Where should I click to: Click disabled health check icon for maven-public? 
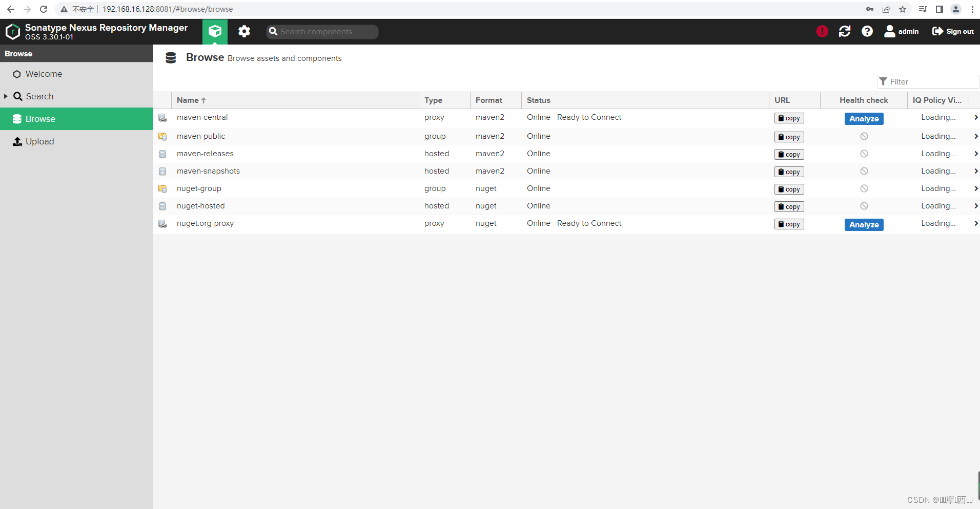click(864, 136)
